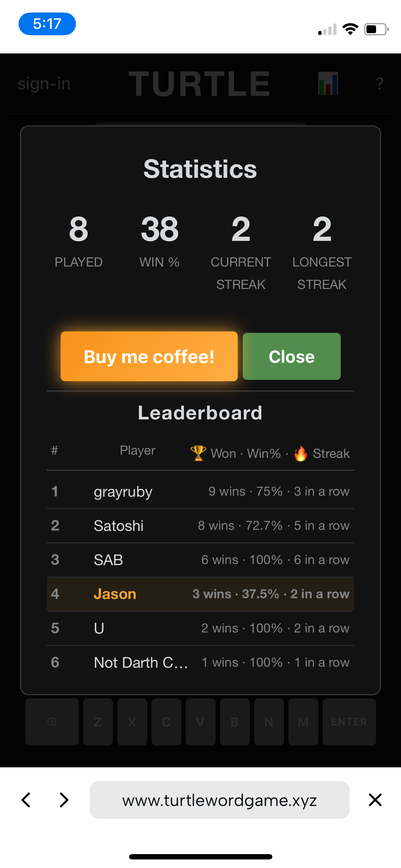401x868 pixels.
Task: Tap the trophy icon in leaderboard header
Action: pyautogui.click(x=198, y=453)
